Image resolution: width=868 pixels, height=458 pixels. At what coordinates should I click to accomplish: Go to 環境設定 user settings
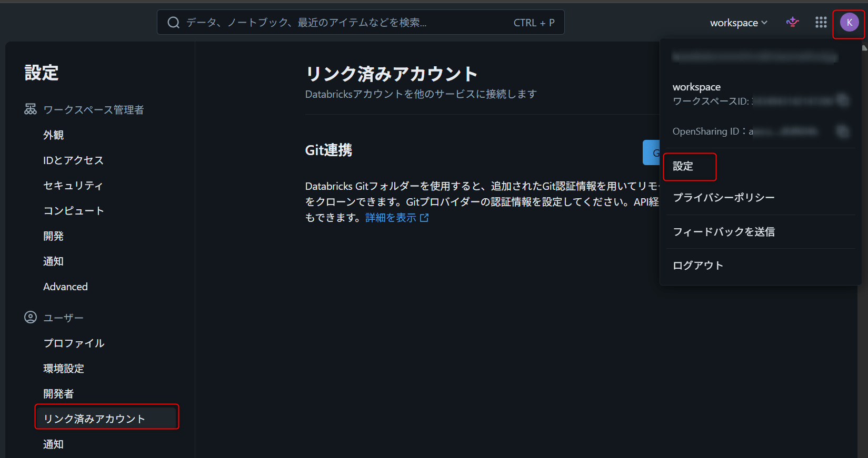tap(64, 369)
